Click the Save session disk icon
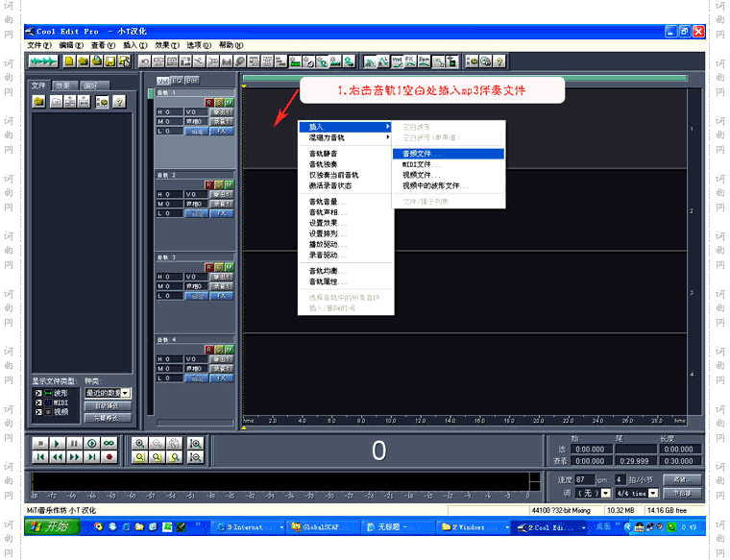The width and height of the screenshot is (730, 560). [110, 61]
